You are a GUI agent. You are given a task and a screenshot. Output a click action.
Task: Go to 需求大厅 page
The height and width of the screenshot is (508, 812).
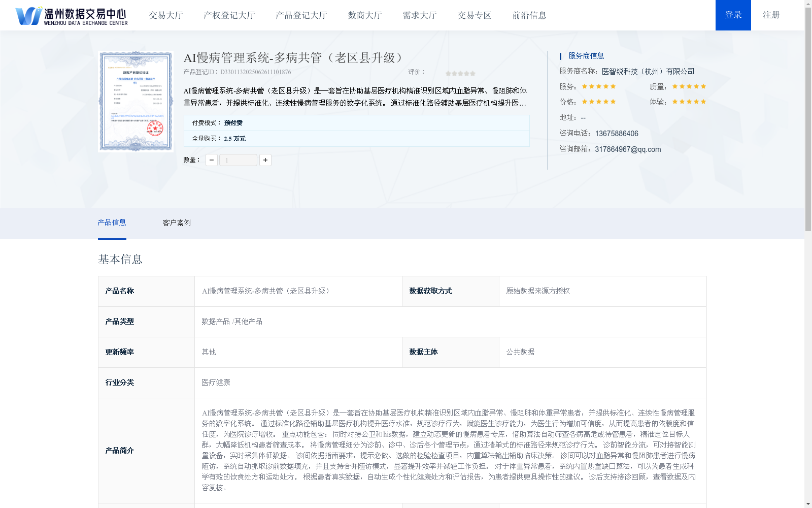pos(419,15)
